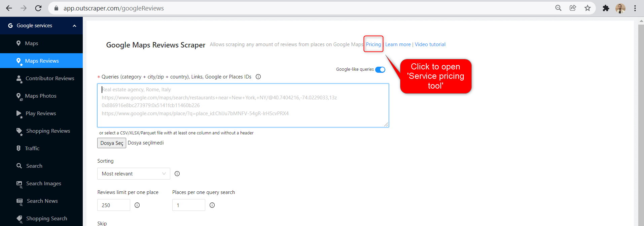This screenshot has width=644, height=226.
Task: Open Search service in sidebar
Action: (41, 166)
